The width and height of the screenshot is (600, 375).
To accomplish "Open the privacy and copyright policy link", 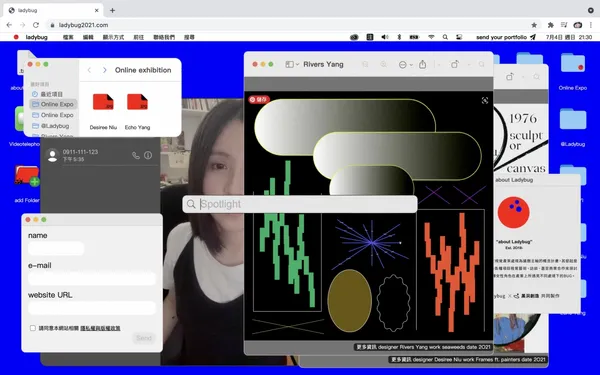I will tap(100, 328).
